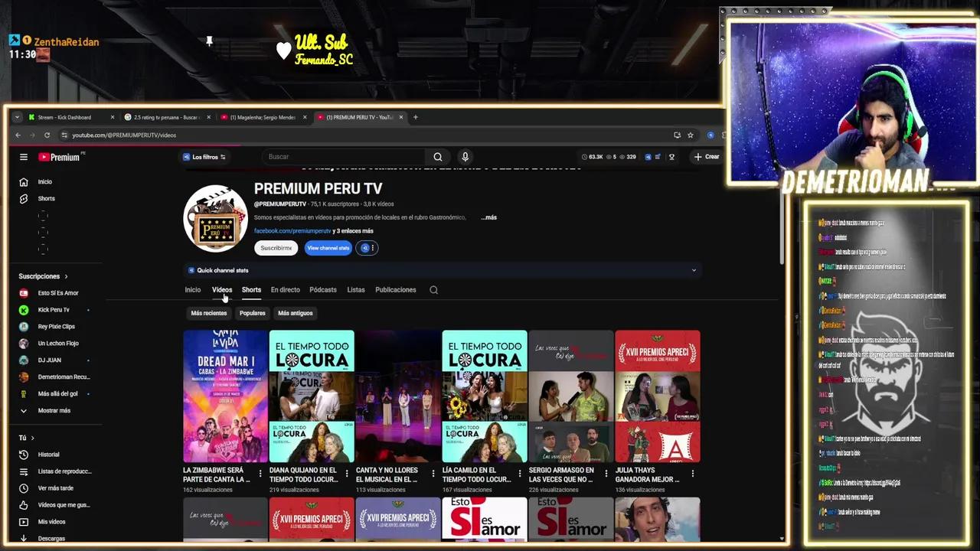This screenshot has height=551, width=980.
Task: Open Descargas in the sidebar
Action: pos(44,538)
